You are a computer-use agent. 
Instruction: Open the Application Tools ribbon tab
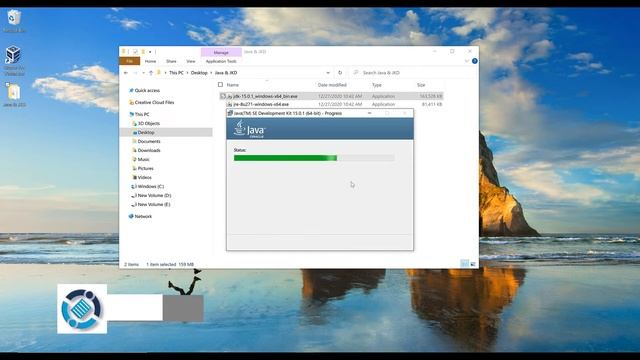(221, 61)
